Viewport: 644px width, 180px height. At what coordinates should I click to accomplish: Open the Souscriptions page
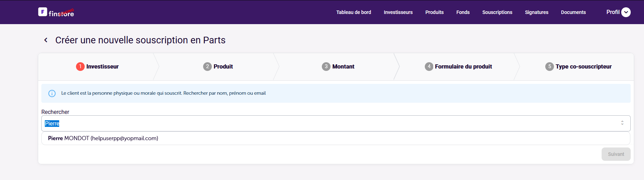pyautogui.click(x=497, y=12)
